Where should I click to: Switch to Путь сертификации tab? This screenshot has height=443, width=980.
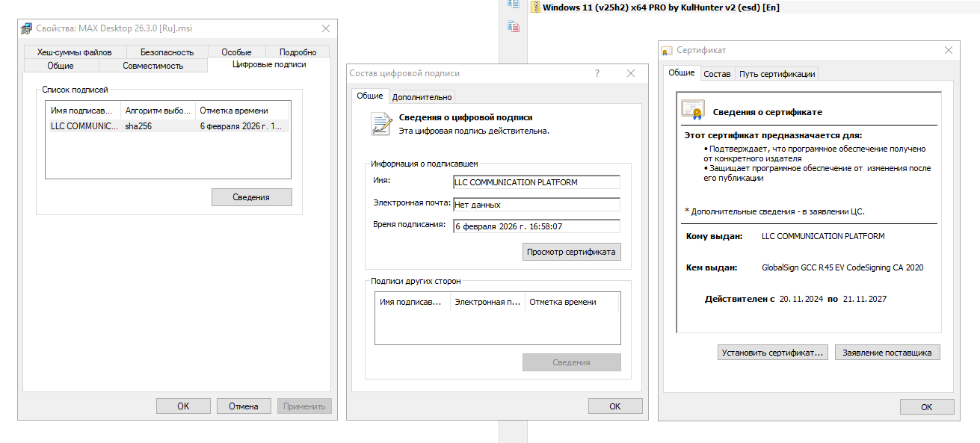(777, 74)
